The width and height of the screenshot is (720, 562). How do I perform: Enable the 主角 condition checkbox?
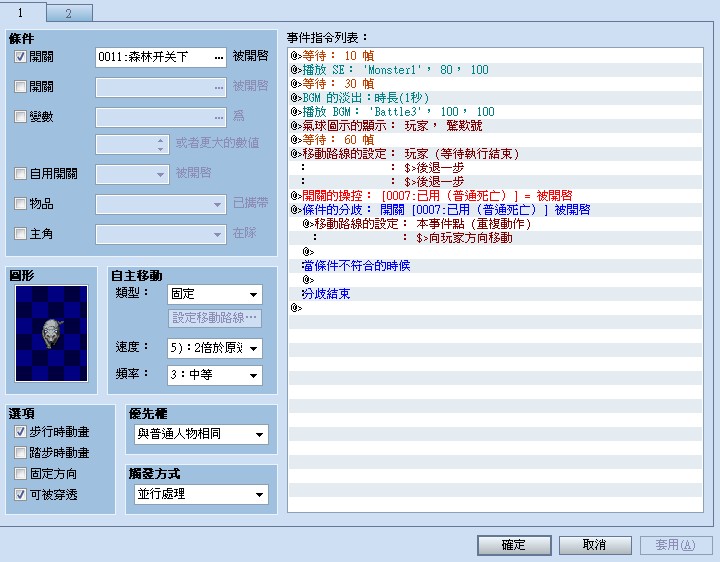click(20, 234)
